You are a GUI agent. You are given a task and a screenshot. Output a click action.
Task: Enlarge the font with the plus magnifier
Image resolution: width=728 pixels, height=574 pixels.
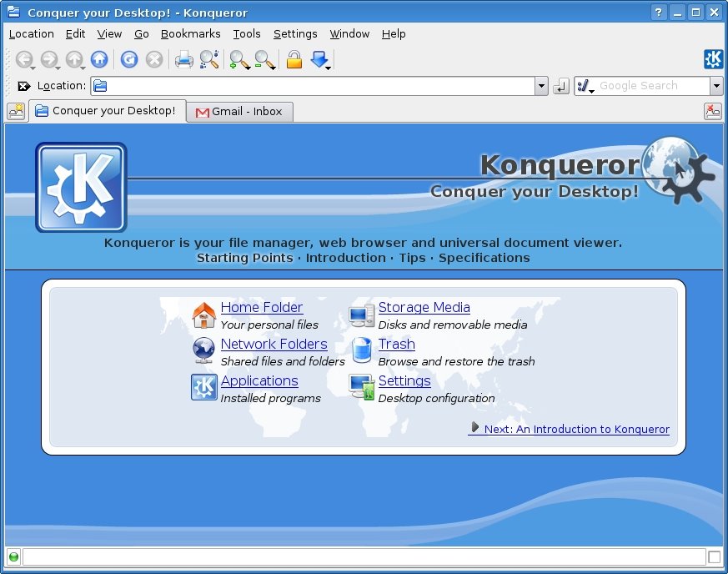[239, 59]
